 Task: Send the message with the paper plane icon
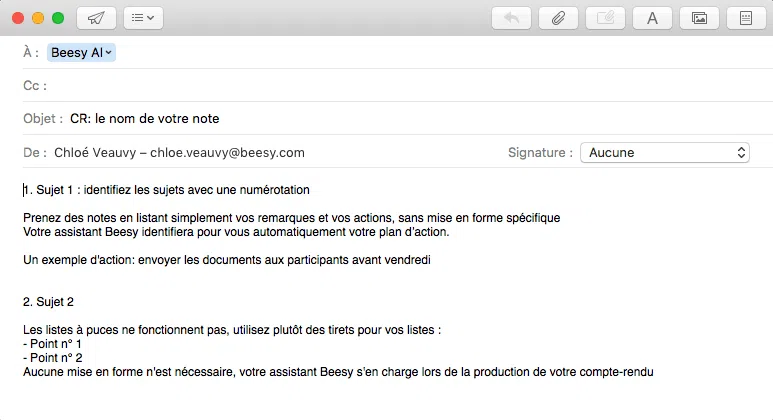(x=96, y=18)
